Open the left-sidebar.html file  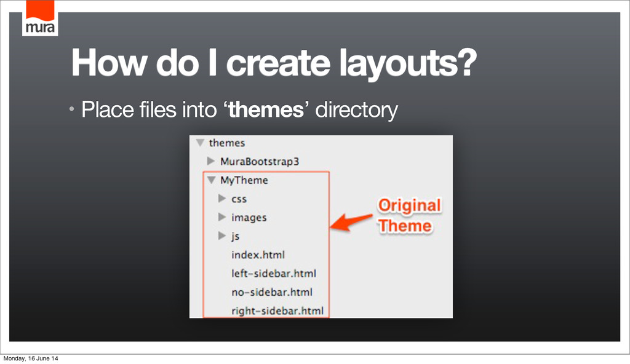point(274,274)
